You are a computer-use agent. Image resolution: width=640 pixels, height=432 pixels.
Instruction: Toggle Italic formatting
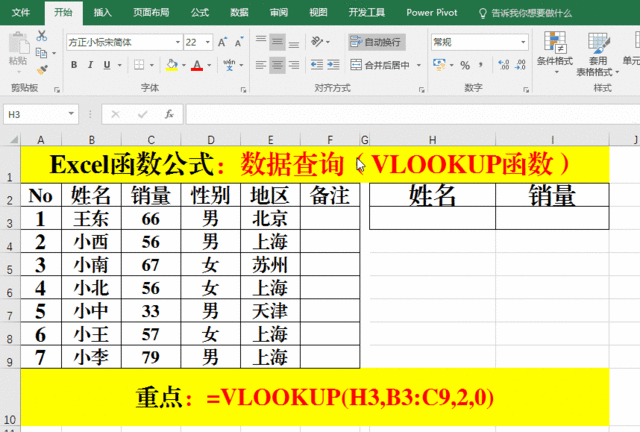(x=90, y=65)
